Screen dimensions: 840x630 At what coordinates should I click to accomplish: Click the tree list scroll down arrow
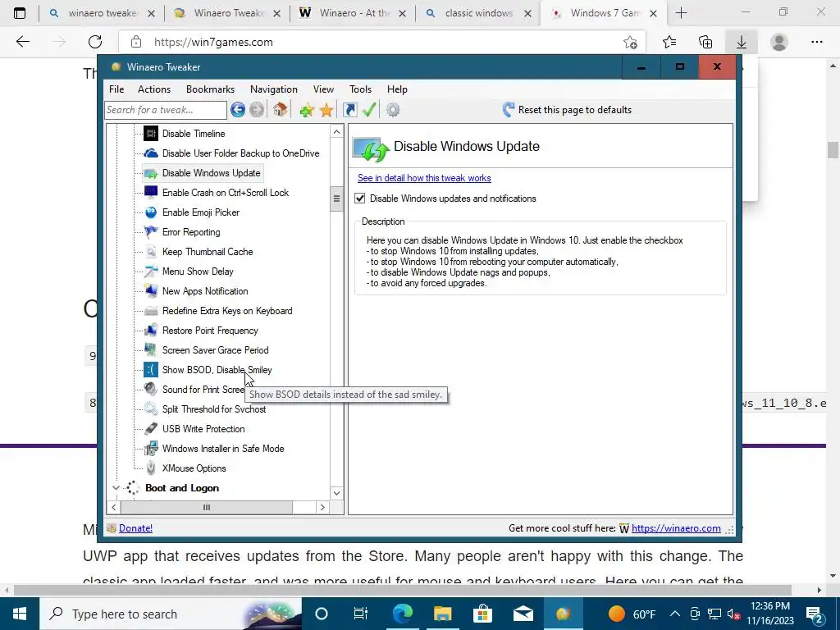[336, 493]
